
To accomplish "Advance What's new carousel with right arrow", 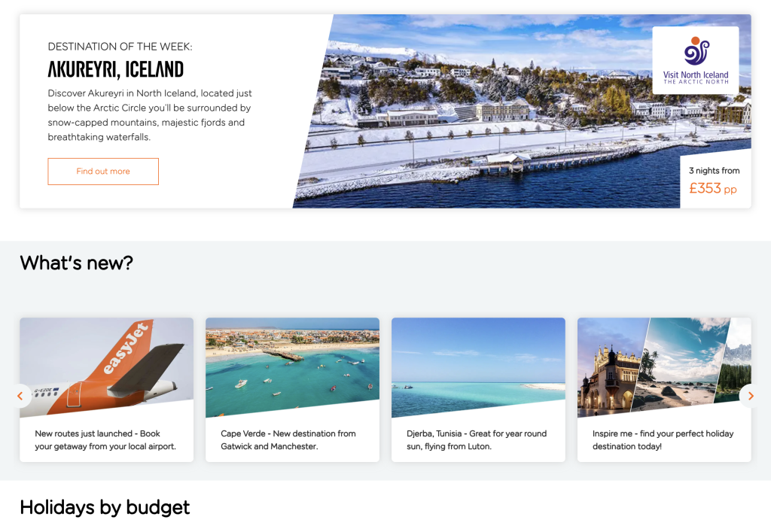I will (x=751, y=396).
